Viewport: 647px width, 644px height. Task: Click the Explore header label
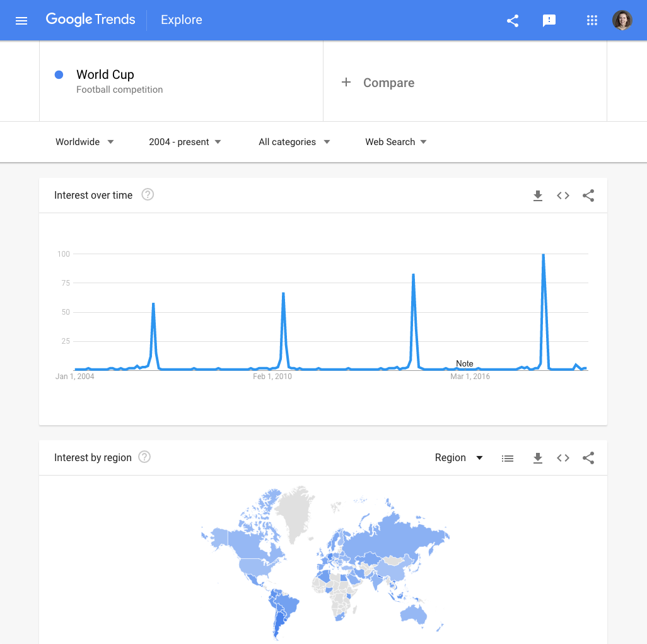(182, 20)
